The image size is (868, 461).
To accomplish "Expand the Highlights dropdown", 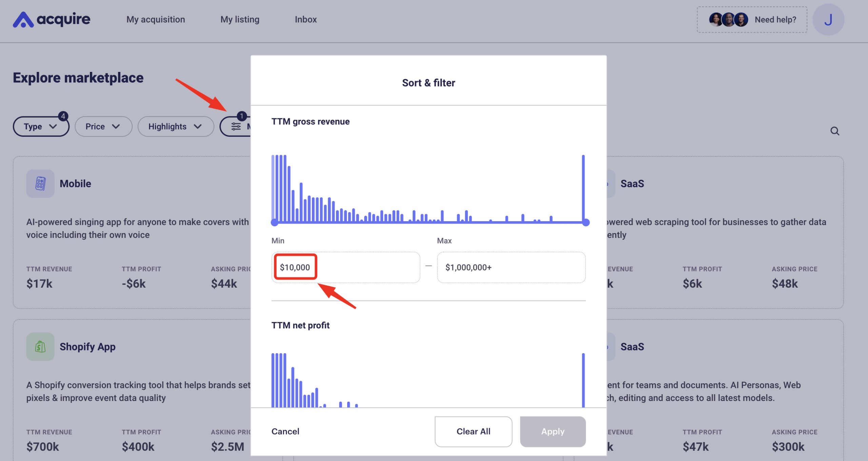I will [x=175, y=127].
